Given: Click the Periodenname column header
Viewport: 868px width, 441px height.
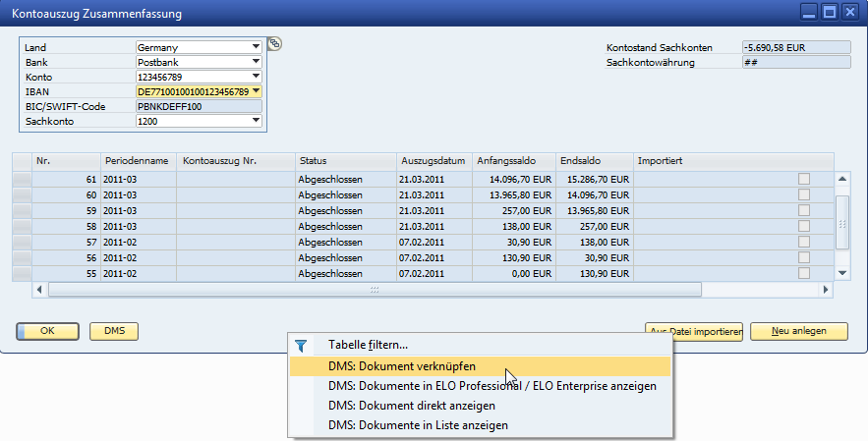Looking at the screenshot, I should [x=139, y=161].
